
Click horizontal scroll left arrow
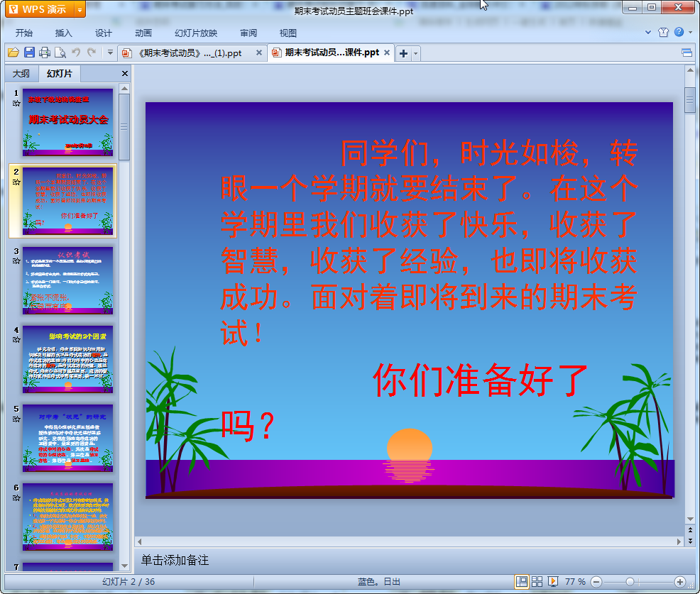(x=139, y=541)
